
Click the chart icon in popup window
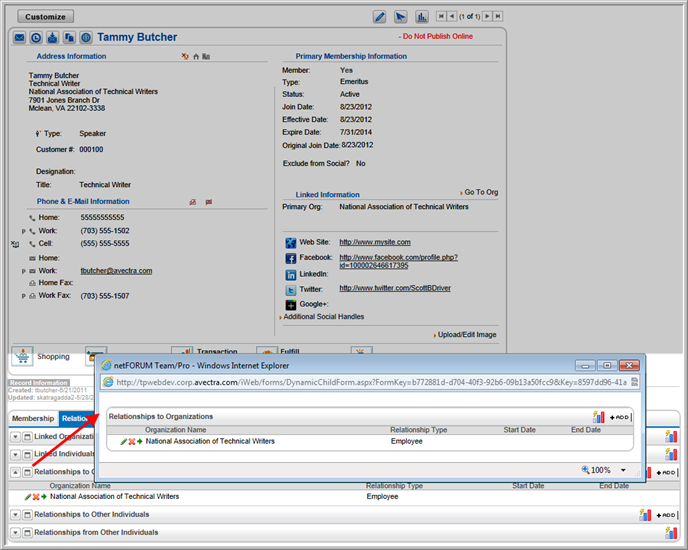598,417
